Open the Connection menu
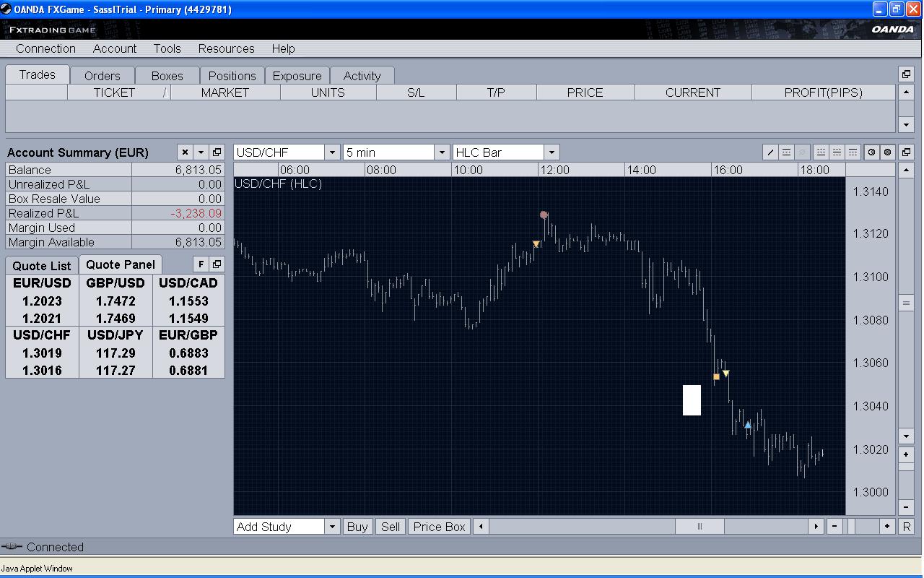 click(45, 48)
